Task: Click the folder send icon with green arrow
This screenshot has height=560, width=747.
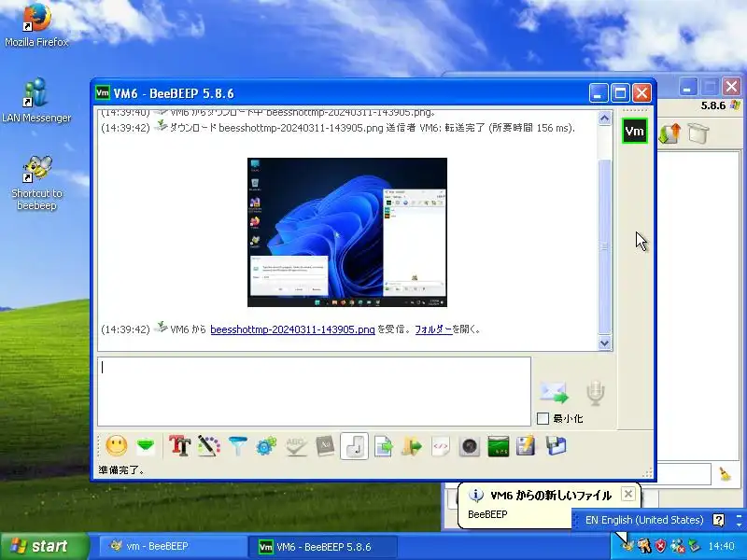Action: [412, 447]
